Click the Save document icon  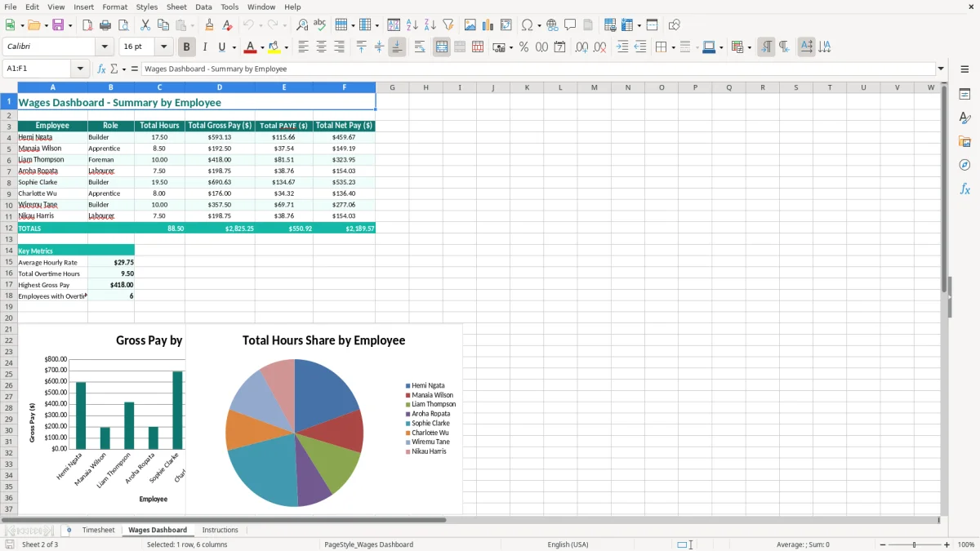coord(58,25)
